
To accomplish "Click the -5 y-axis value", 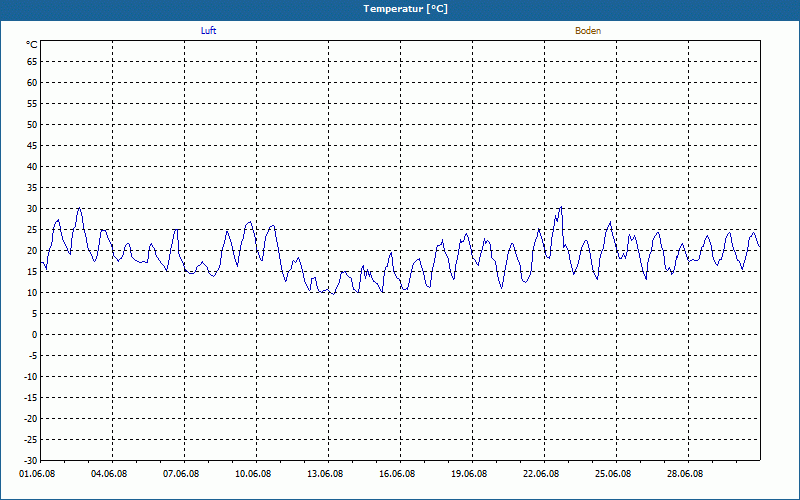I will point(33,356).
